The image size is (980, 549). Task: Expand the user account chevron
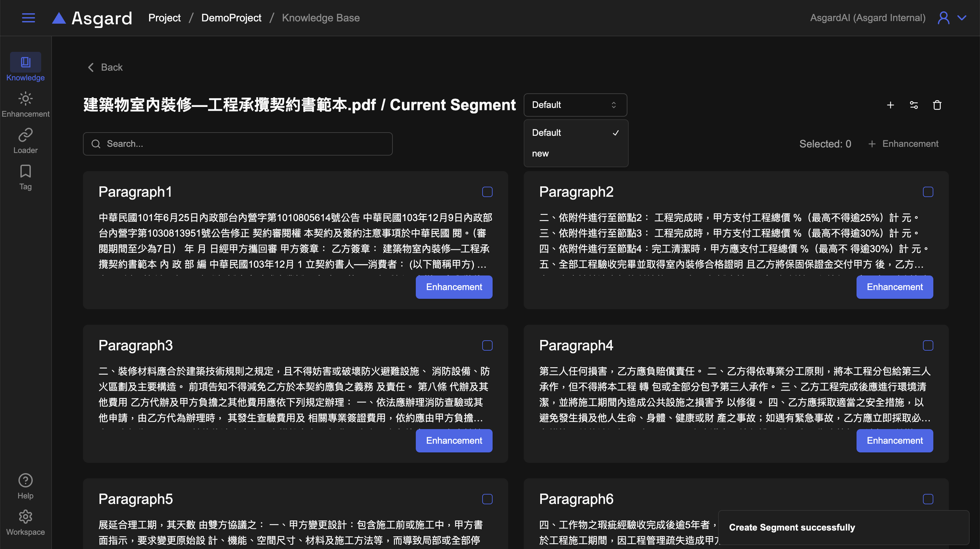(962, 18)
